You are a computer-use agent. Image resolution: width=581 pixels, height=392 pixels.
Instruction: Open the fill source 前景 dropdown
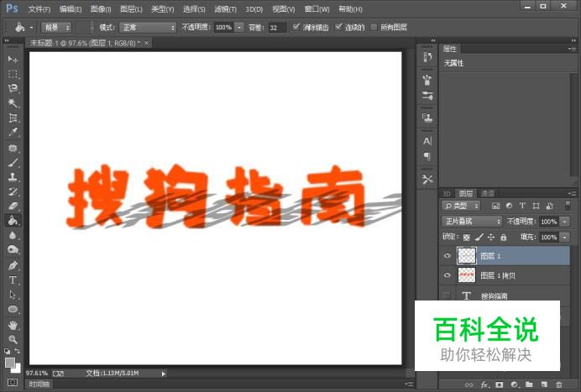(x=56, y=28)
